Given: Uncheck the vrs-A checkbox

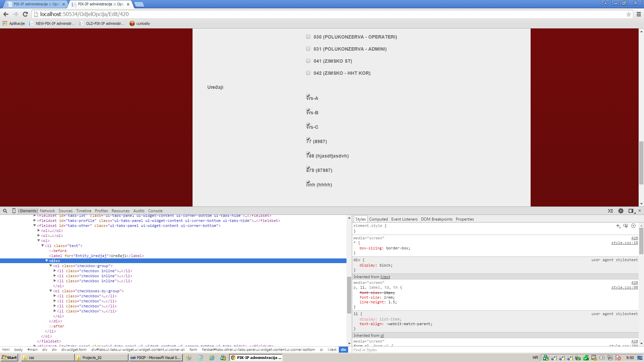Looking at the screenshot, I should tap(308, 96).
